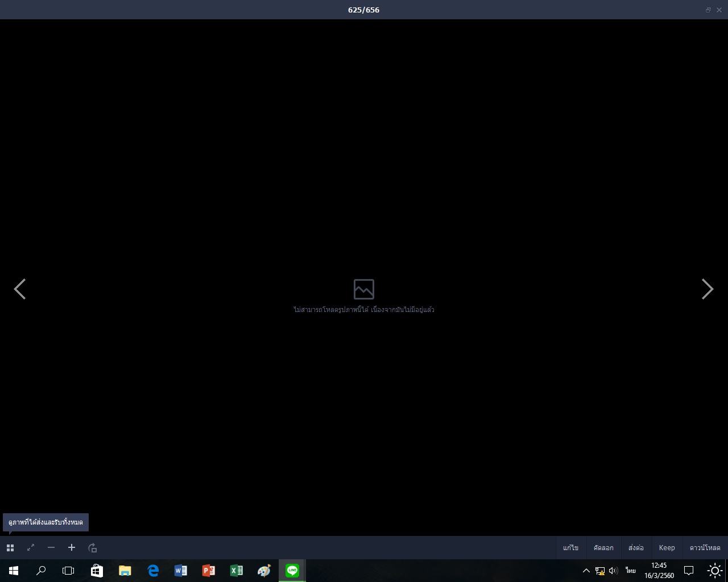Switch the ไทย input language indicator
This screenshot has width=728, height=582.
pyautogui.click(x=631, y=571)
